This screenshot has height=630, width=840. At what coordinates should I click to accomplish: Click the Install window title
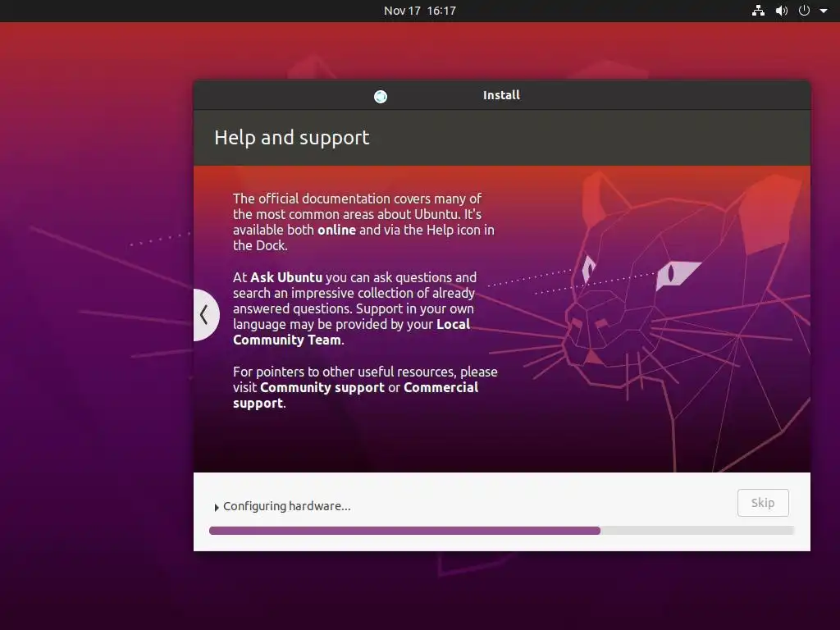[501, 95]
